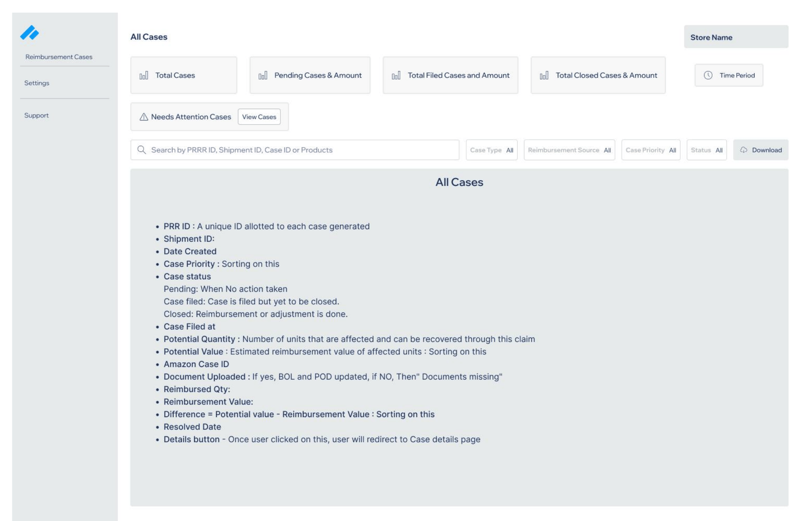Open the Case Priority filter
Viewport: 812px width, 521px height.
tap(651, 150)
